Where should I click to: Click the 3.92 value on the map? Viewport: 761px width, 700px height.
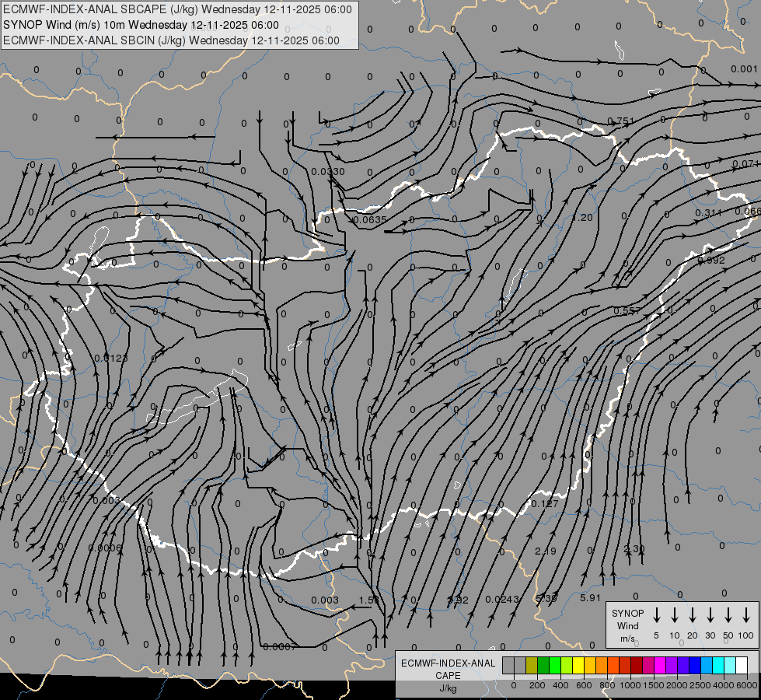[x=458, y=600]
